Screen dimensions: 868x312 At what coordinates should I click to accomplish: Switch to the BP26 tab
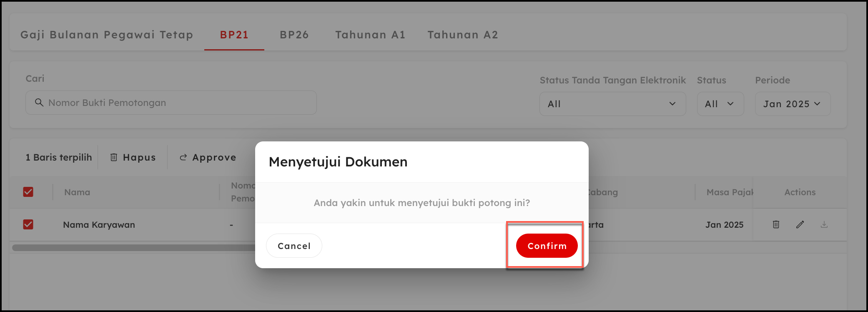pyautogui.click(x=294, y=35)
